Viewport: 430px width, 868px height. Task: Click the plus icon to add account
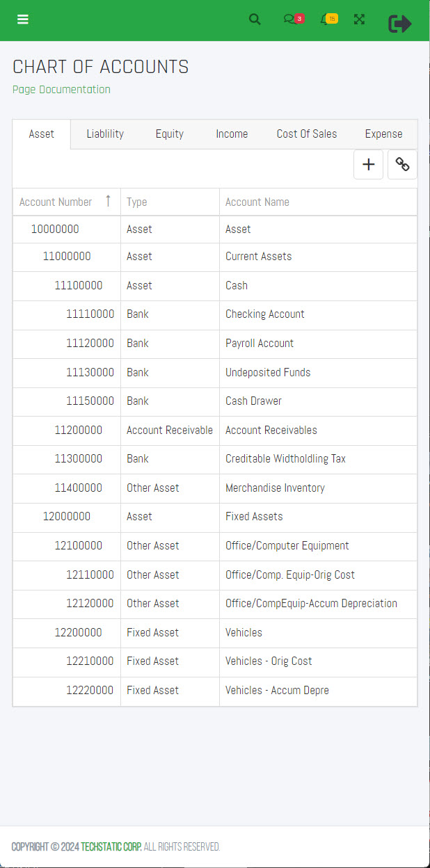[369, 165]
